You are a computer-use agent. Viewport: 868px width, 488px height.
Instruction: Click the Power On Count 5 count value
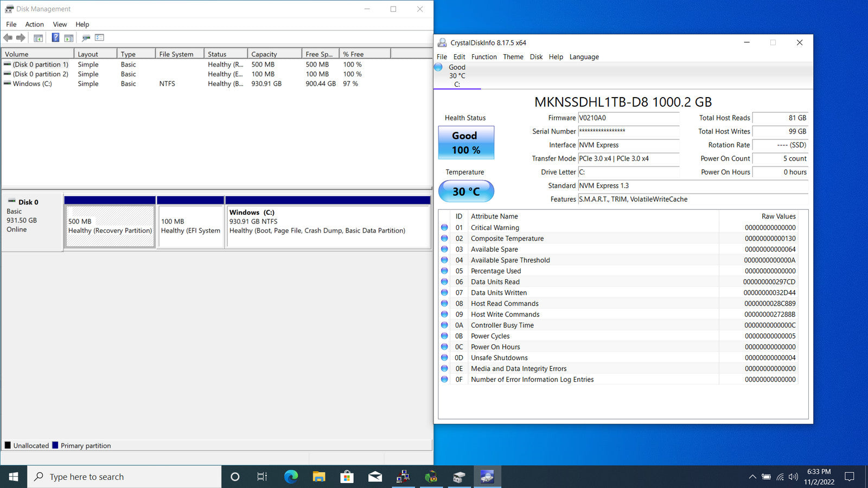[x=781, y=158]
